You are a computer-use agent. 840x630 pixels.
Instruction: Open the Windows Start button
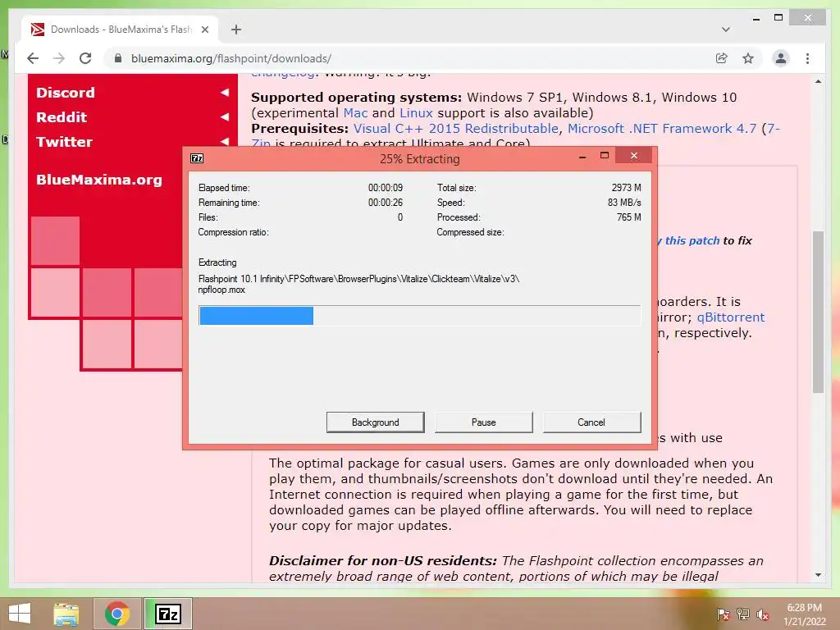coord(20,614)
